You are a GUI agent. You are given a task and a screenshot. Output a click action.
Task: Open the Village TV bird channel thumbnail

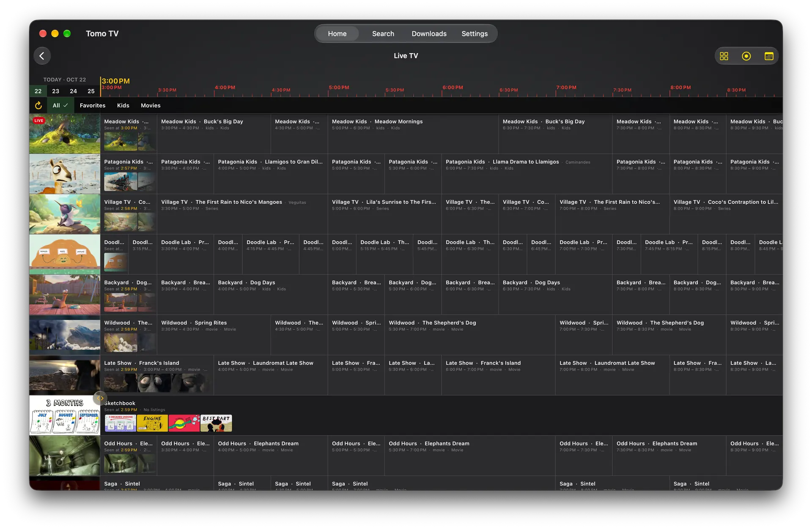pyautogui.click(x=65, y=214)
